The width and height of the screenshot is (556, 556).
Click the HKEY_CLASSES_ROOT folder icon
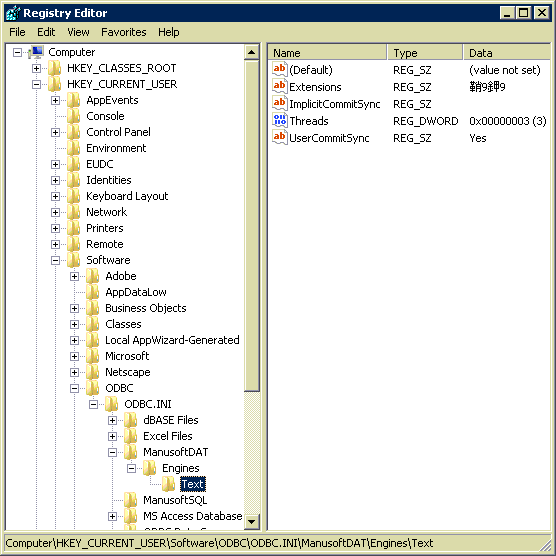pos(55,68)
